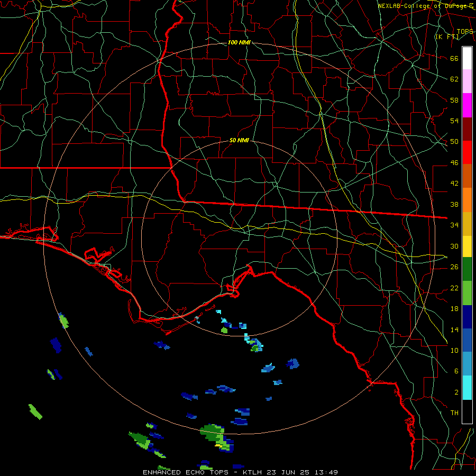Click the legend scale value "50" beside the color bar
This screenshot has width=476, height=476.
(454, 142)
